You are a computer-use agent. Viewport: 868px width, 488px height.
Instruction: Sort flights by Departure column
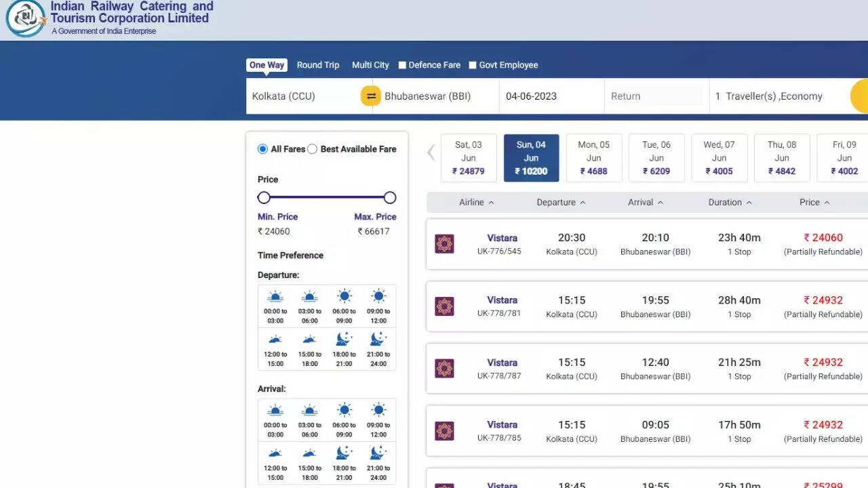[x=560, y=202]
